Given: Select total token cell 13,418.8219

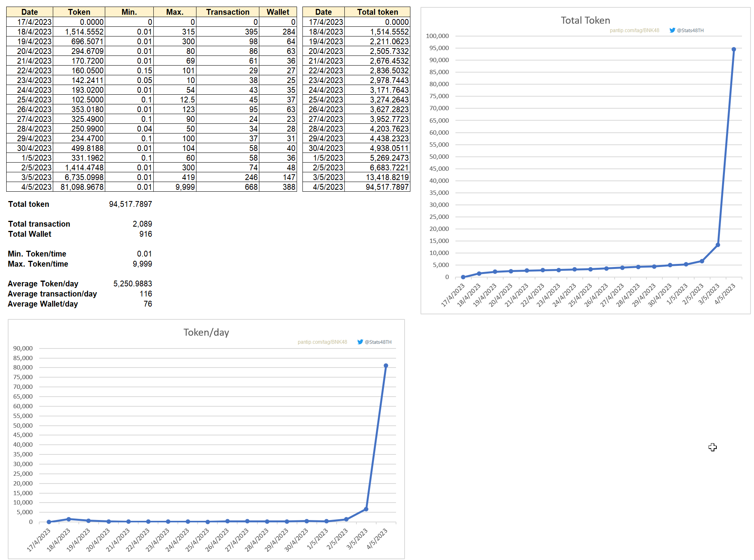Looking at the screenshot, I should (377, 177).
